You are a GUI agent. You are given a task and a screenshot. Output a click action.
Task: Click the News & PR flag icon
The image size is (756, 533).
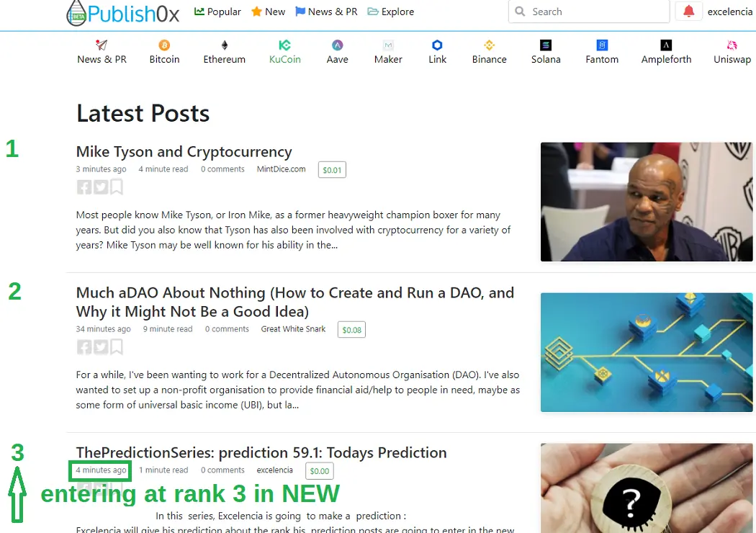pos(300,11)
